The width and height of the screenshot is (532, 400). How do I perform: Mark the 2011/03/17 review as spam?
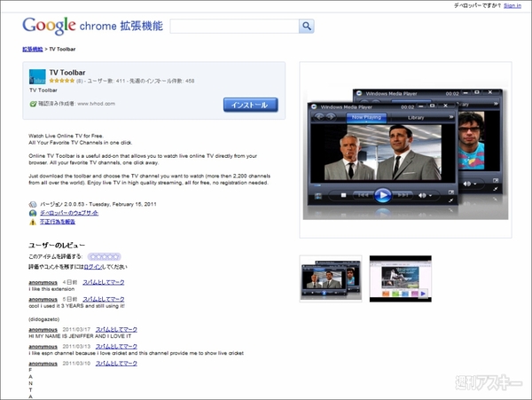pyautogui.click(x=116, y=329)
